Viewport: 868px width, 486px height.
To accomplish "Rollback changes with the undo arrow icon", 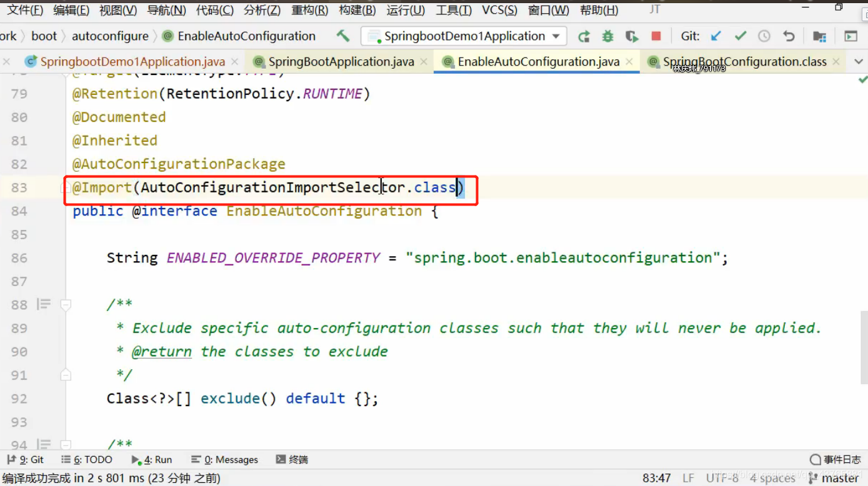I will [x=789, y=36].
